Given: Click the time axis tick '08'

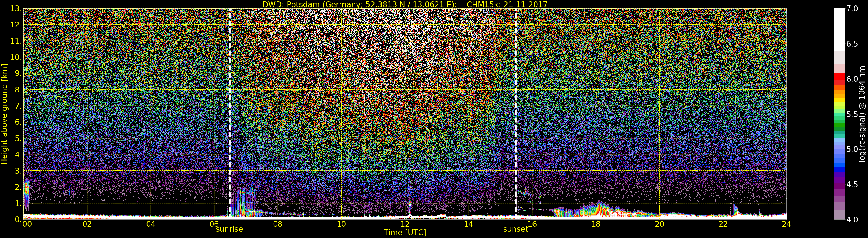Looking at the screenshot, I should click(x=278, y=224).
